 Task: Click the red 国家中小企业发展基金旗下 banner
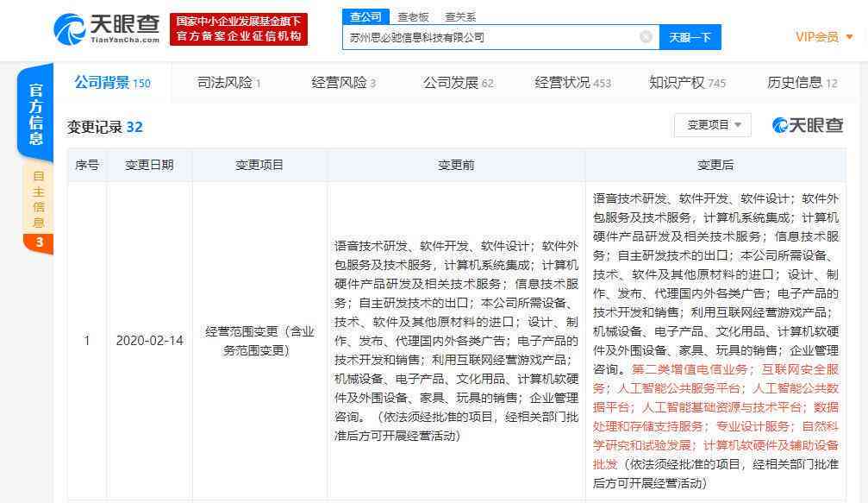[239, 28]
